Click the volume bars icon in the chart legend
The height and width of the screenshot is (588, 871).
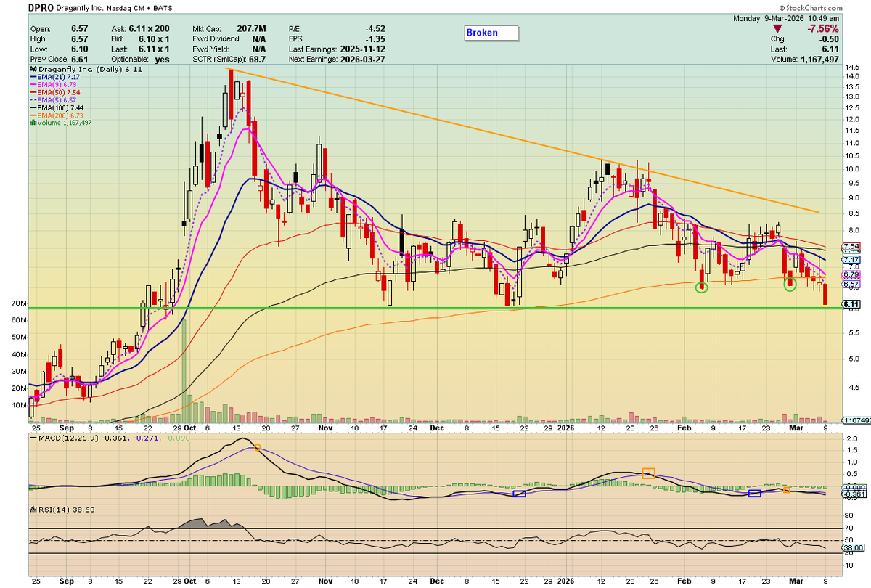pyautogui.click(x=32, y=123)
